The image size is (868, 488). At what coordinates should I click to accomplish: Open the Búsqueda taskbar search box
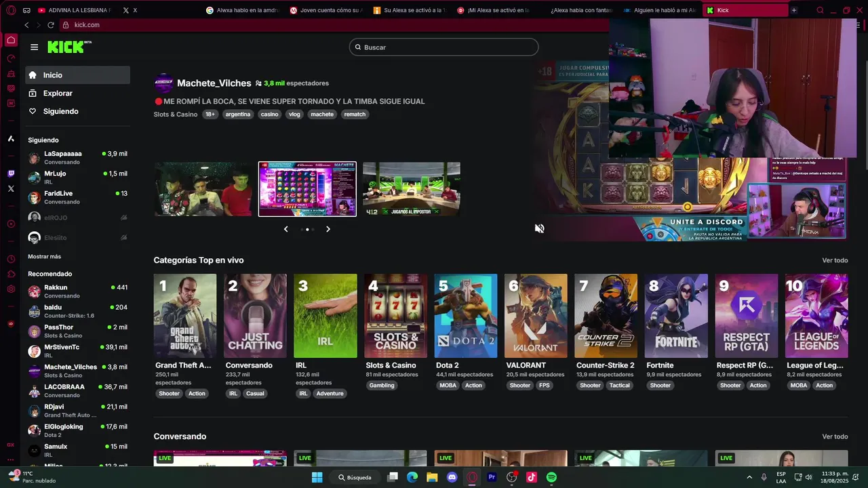point(355,477)
